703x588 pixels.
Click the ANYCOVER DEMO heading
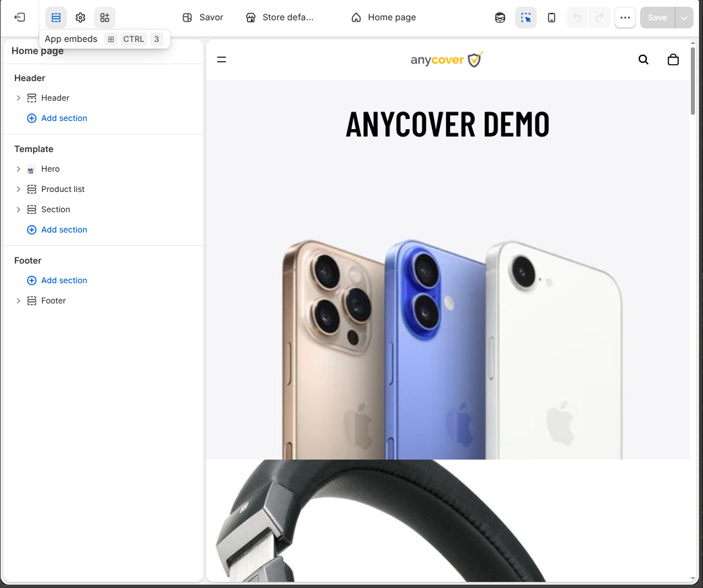[447, 124]
